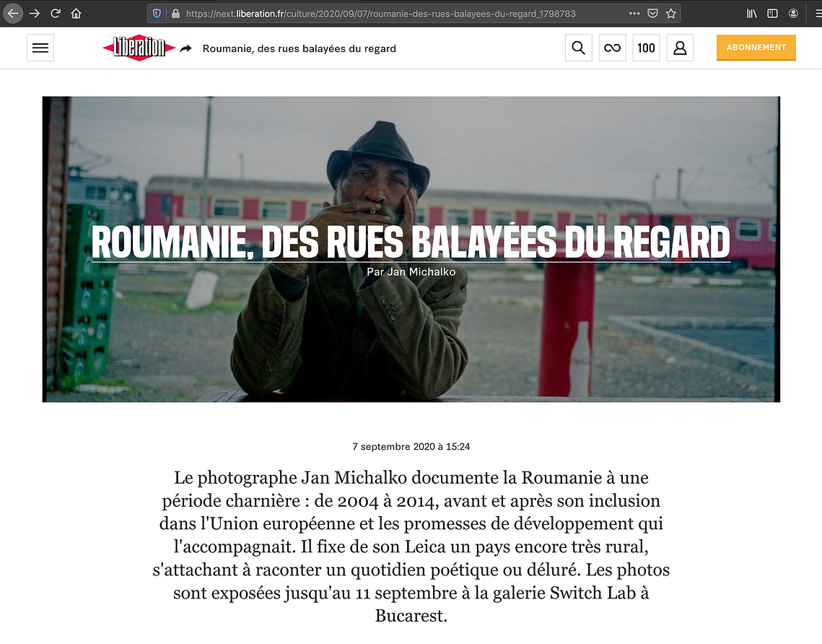Click publication date 7 septembre 2020
The image size is (822, 644).
[x=411, y=446]
